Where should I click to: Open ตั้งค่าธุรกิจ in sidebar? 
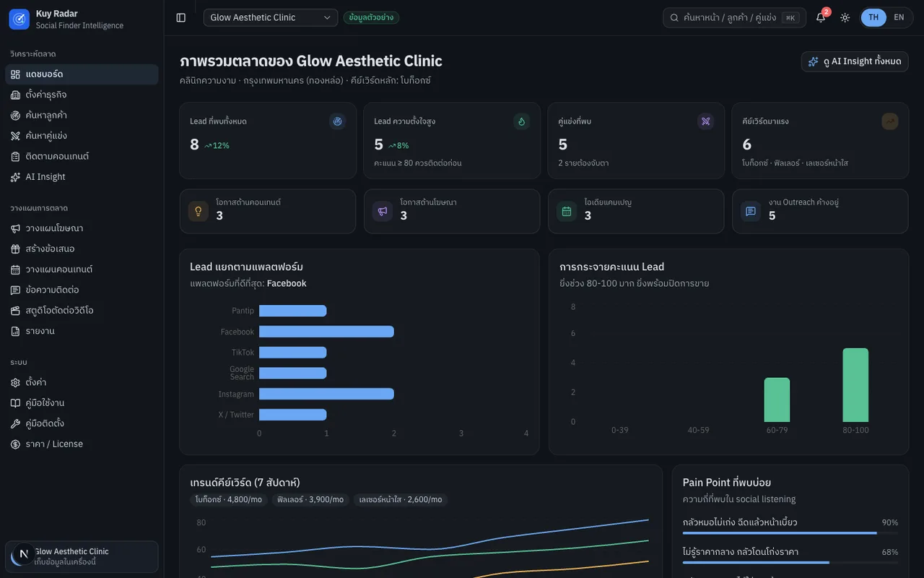pyautogui.click(x=82, y=95)
